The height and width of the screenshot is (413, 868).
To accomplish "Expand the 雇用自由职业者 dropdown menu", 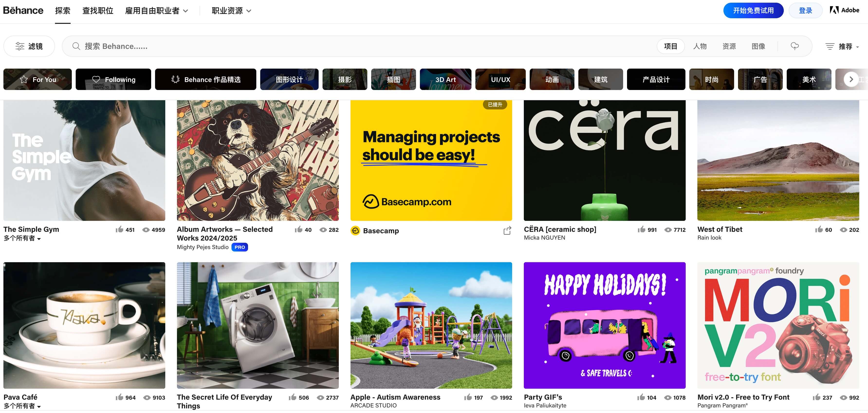I will tap(156, 11).
